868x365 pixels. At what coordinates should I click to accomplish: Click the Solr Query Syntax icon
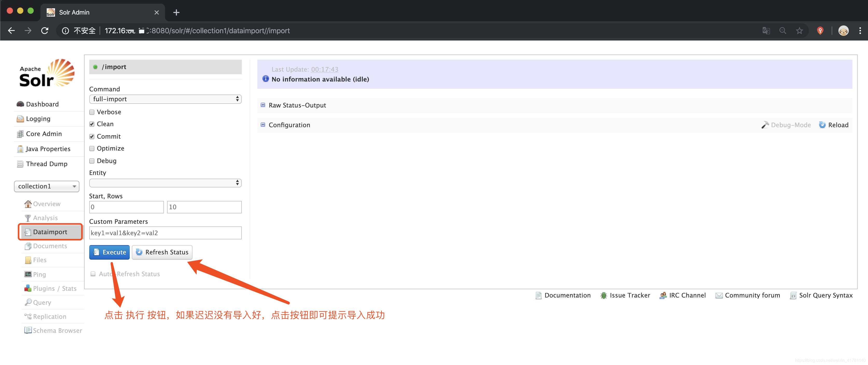coord(793,295)
